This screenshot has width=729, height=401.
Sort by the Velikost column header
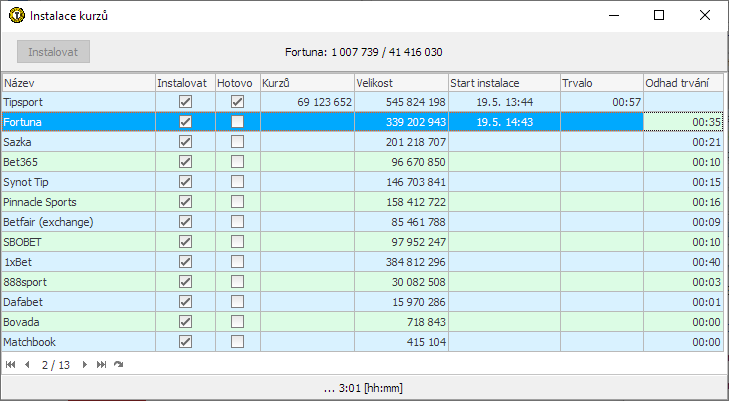pos(401,83)
